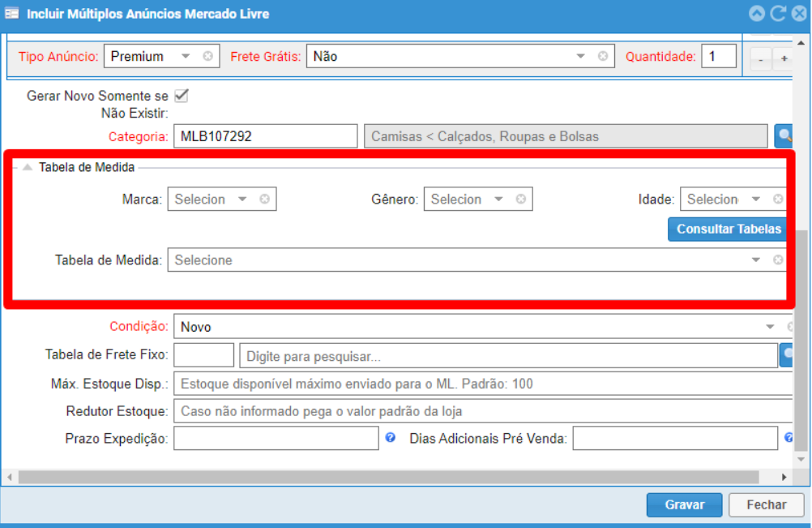Click the vertical scrollbar up arrow
This screenshot has width=812, height=528.
pos(801,42)
